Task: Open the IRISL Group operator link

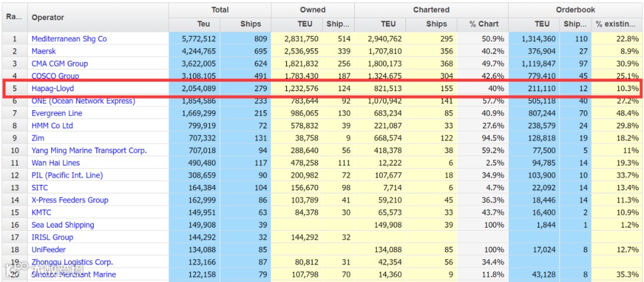Action: [x=52, y=237]
